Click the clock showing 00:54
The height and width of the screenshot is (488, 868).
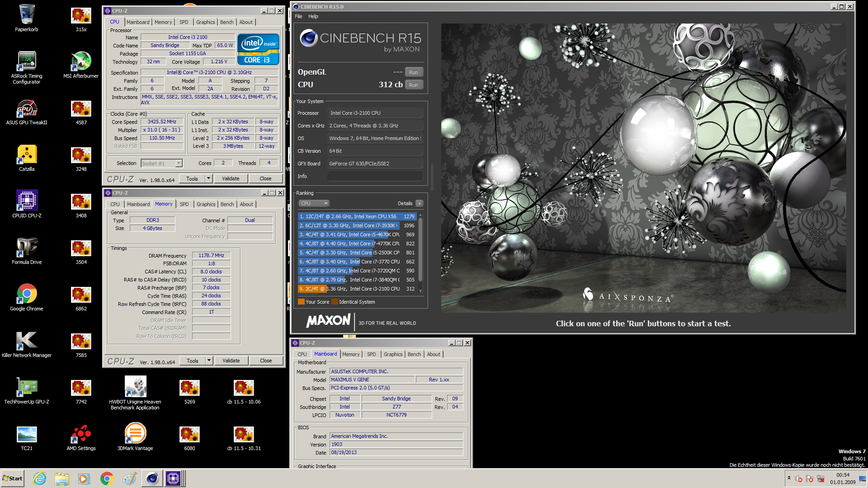(x=843, y=475)
